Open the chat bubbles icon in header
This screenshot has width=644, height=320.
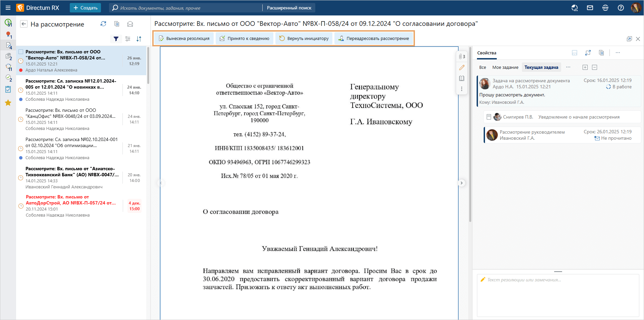click(575, 8)
